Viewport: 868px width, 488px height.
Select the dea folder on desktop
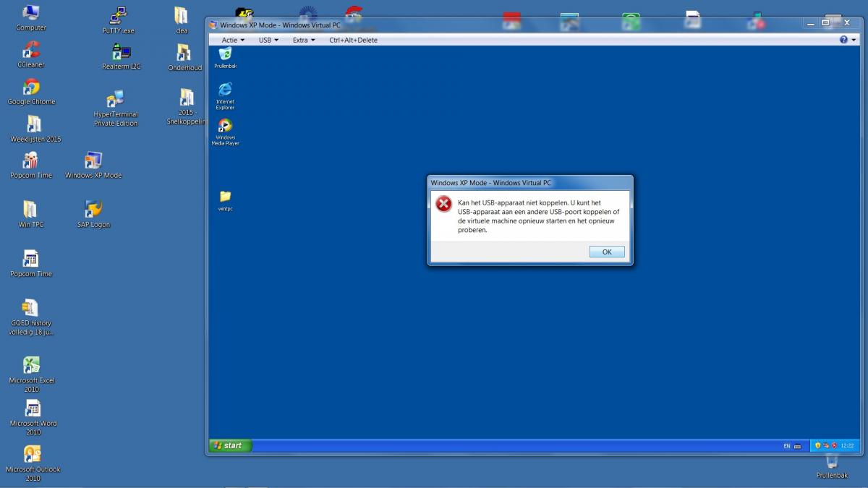182,20
